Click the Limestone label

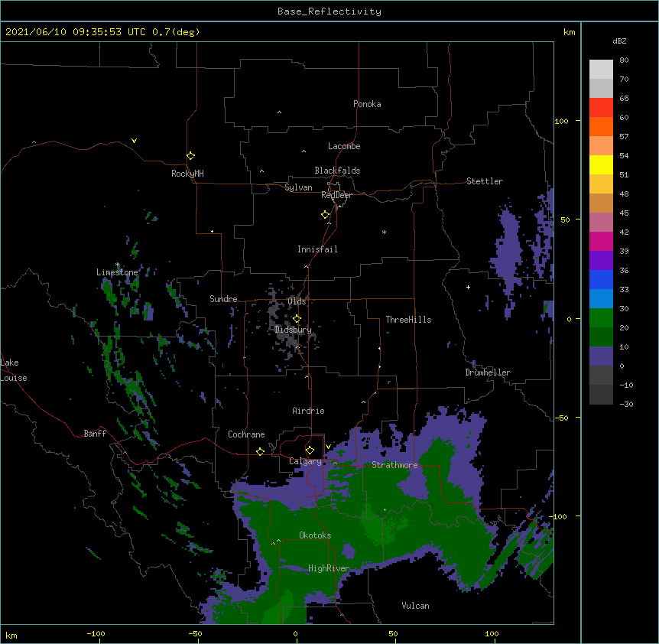pyautogui.click(x=117, y=272)
